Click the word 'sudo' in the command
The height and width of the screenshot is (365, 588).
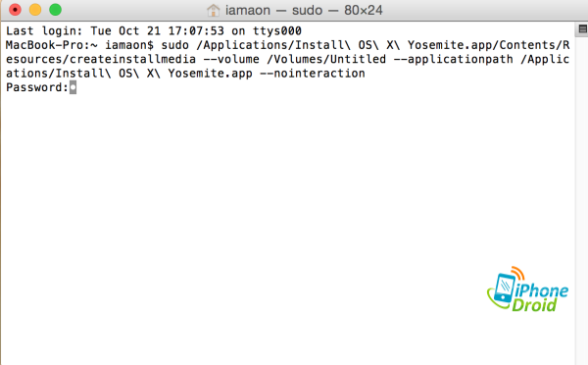pyautogui.click(x=174, y=45)
